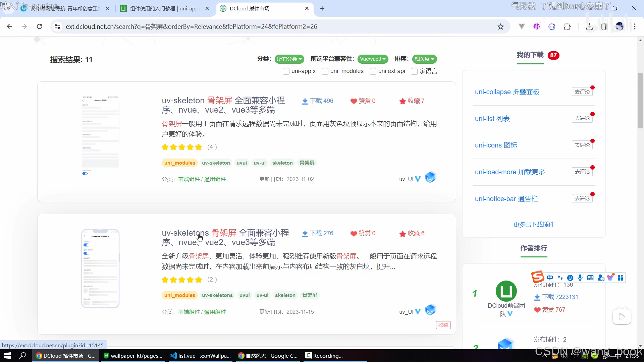Click the uv-skeleton result thumbnail
644x362 pixels.
point(101,136)
